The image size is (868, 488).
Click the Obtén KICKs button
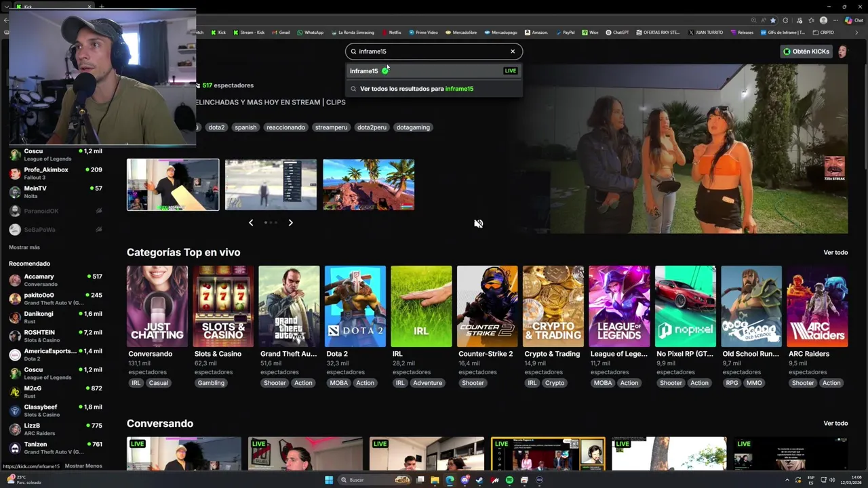coord(806,52)
